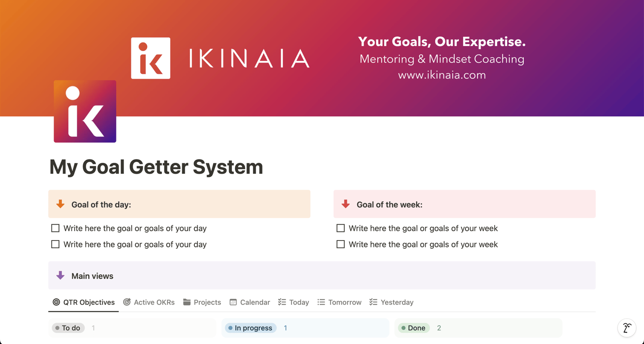Click the orange arrow beside Goal of the day
The image size is (644, 344).
tap(61, 204)
